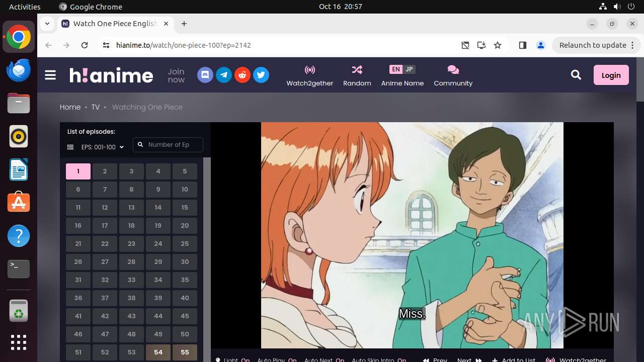
Task: Show Applications grid in the dock
Action: [19, 342]
